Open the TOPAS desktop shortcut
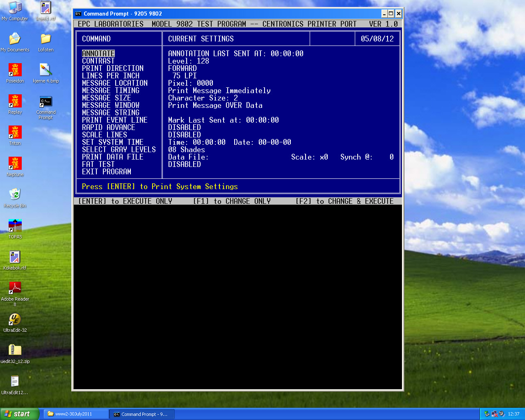 (15, 226)
